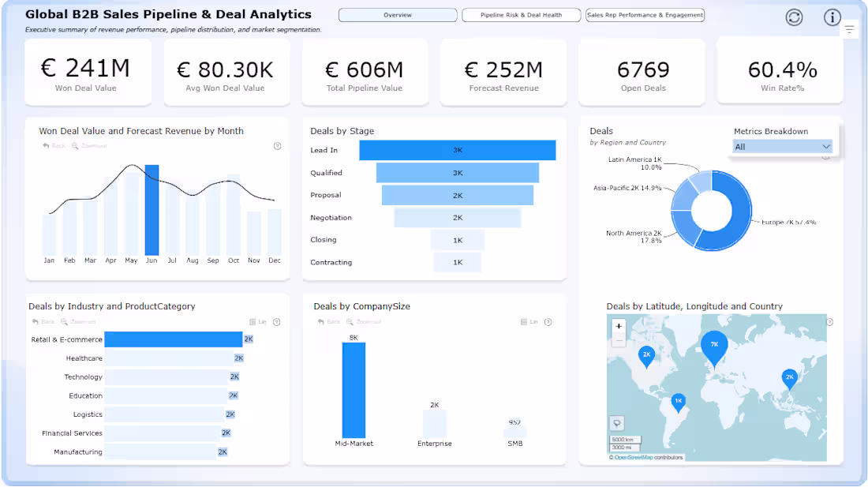Click the layers icon on the map
This screenshot has width=868, height=487.
[x=616, y=422]
